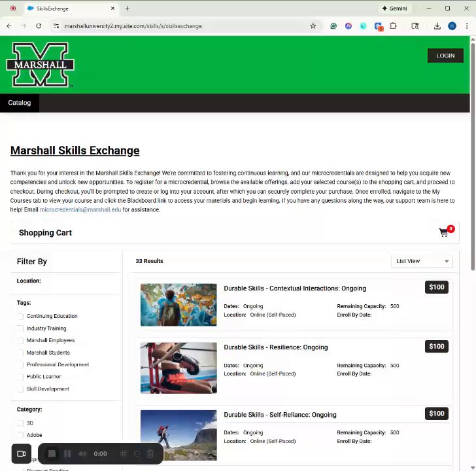The width and height of the screenshot is (476, 471).
Task: Email microcredentials@marshall.edu link
Action: click(x=80, y=209)
